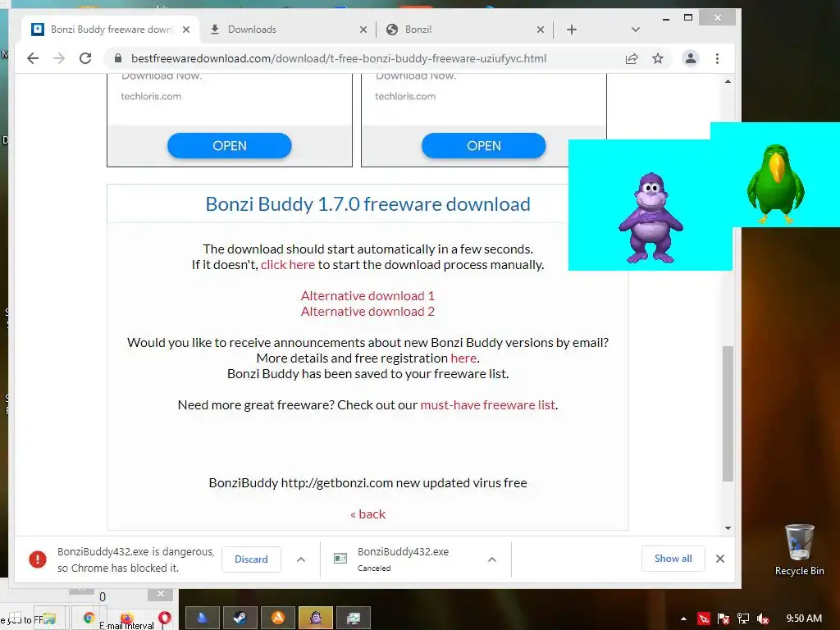This screenshot has width=840, height=630.
Task: Click the network tray icon
Action: coord(743,619)
